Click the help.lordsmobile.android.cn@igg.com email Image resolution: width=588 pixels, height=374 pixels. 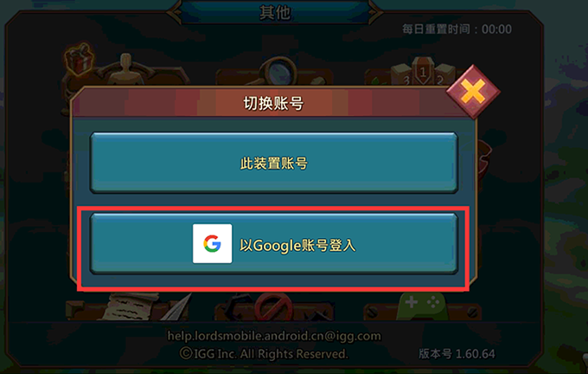274,335
